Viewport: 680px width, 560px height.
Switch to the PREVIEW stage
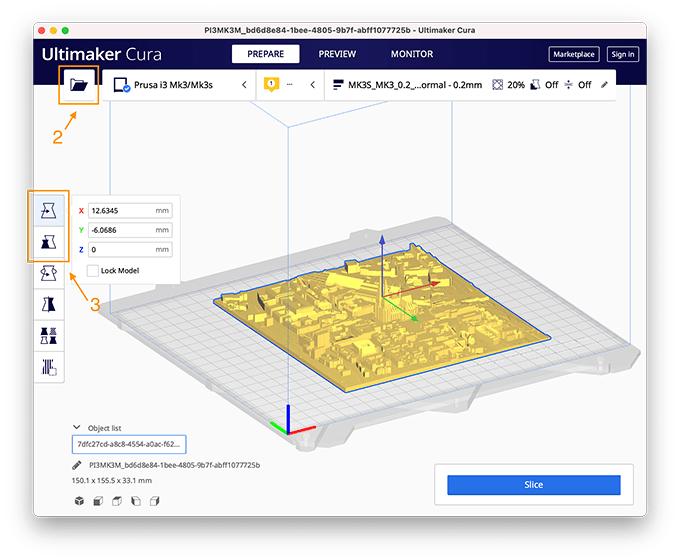coord(337,54)
